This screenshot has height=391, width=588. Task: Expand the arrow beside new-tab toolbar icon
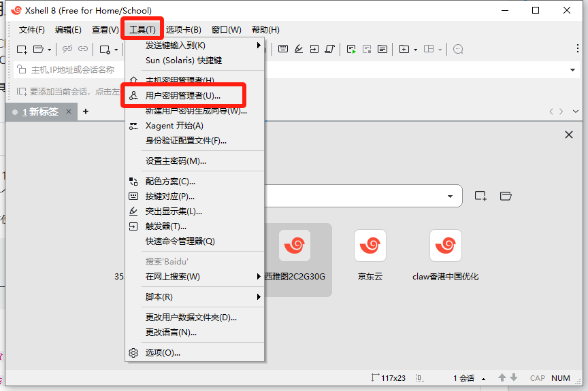tap(416, 50)
